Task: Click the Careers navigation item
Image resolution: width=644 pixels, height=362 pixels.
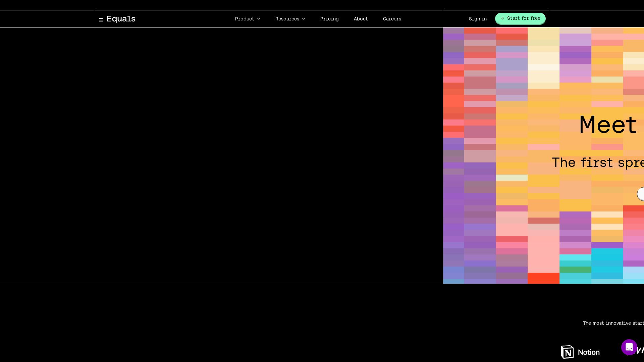Action: [392, 19]
